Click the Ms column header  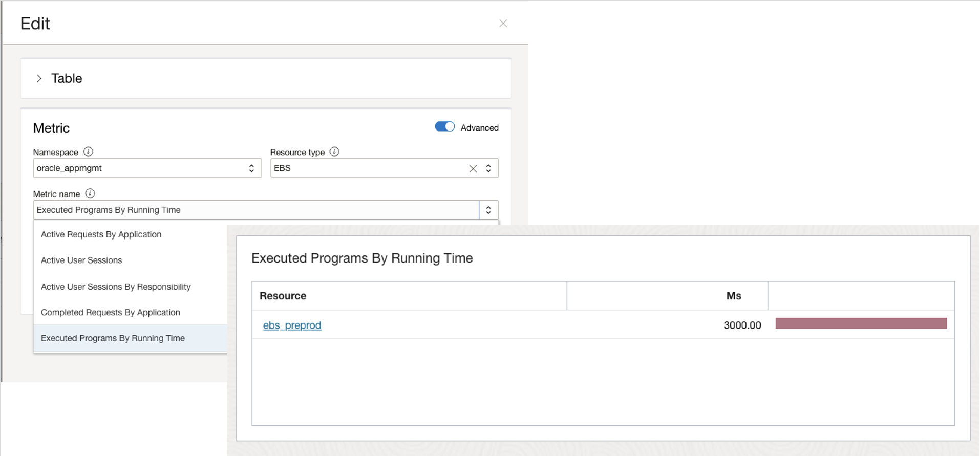pos(733,296)
